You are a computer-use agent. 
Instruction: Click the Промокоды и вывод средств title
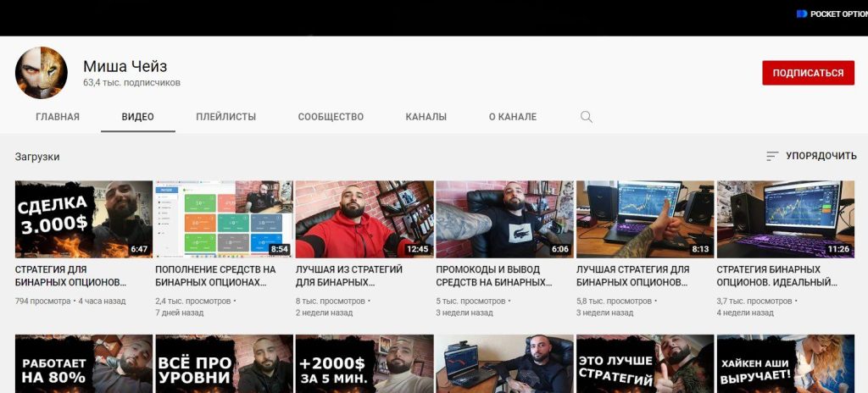pos(494,276)
